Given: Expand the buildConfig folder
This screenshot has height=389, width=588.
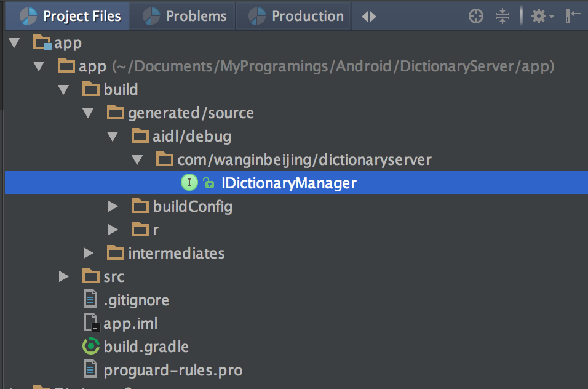Looking at the screenshot, I should (x=113, y=206).
